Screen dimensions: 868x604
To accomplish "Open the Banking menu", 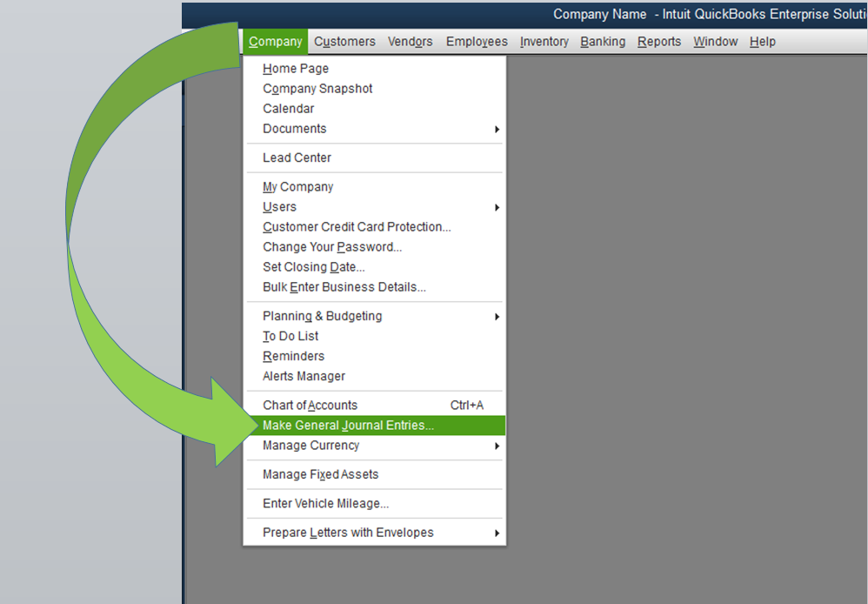I will [603, 42].
